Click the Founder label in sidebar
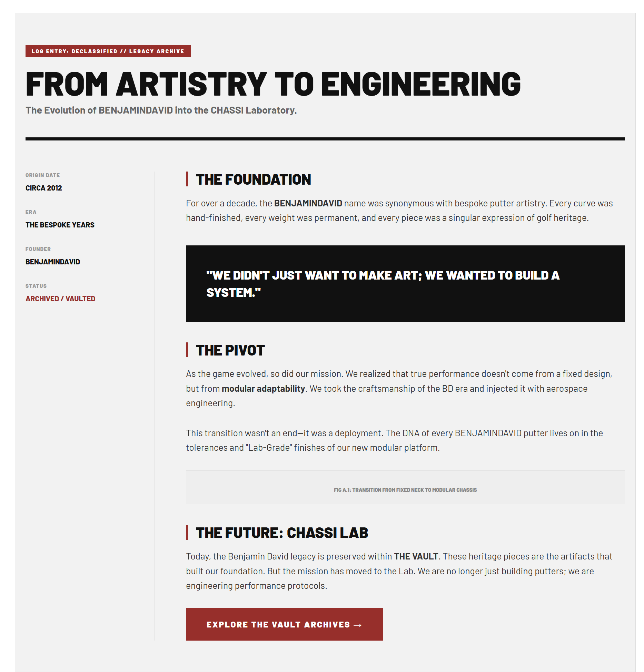The width and height of the screenshot is (644, 672). click(x=38, y=249)
